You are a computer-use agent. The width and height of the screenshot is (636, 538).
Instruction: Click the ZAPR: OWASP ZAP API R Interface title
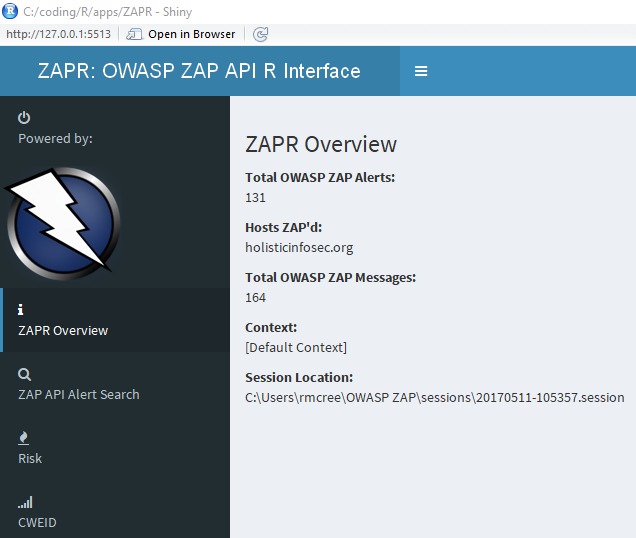coord(199,71)
